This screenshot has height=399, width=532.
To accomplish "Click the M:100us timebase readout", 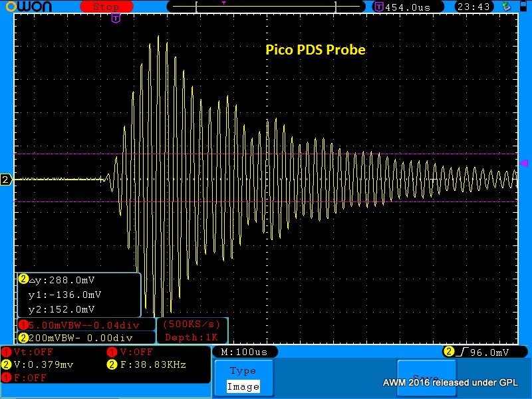I will pos(244,350).
